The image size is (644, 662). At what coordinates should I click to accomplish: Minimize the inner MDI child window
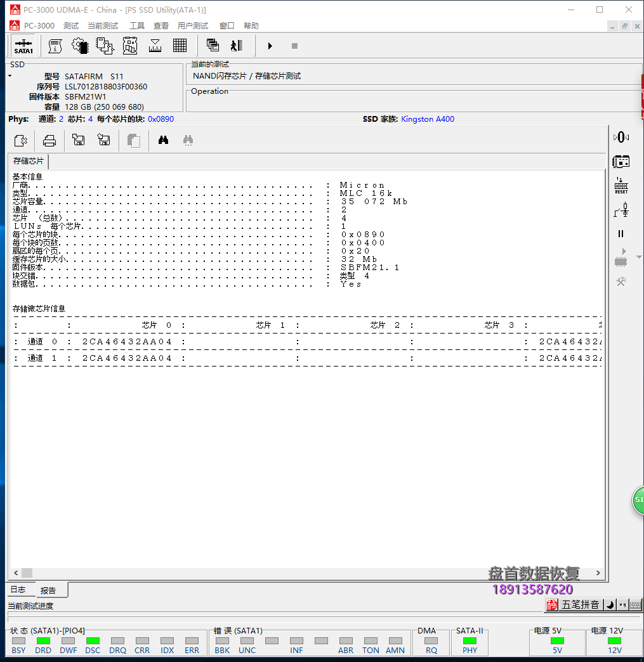[612, 26]
